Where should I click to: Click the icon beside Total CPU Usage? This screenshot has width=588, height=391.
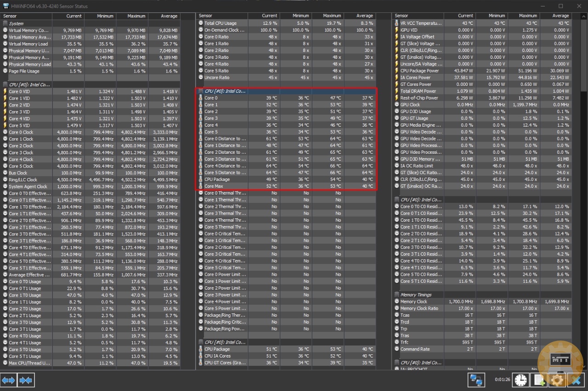tap(201, 23)
